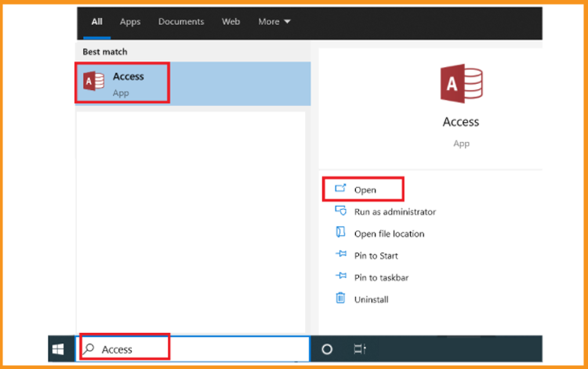The width and height of the screenshot is (588, 369).
Task: Click the taskbar search field containing Access
Action: coord(193,349)
